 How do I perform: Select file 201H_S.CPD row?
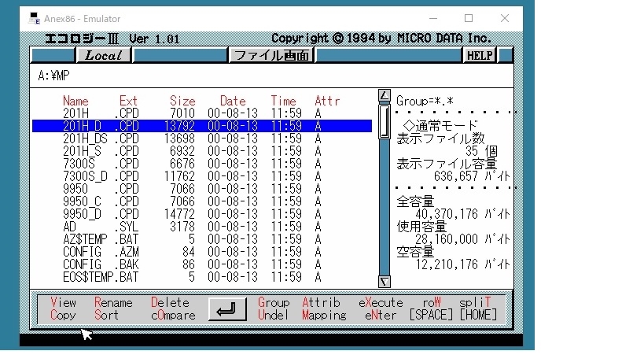pyautogui.click(x=202, y=151)
